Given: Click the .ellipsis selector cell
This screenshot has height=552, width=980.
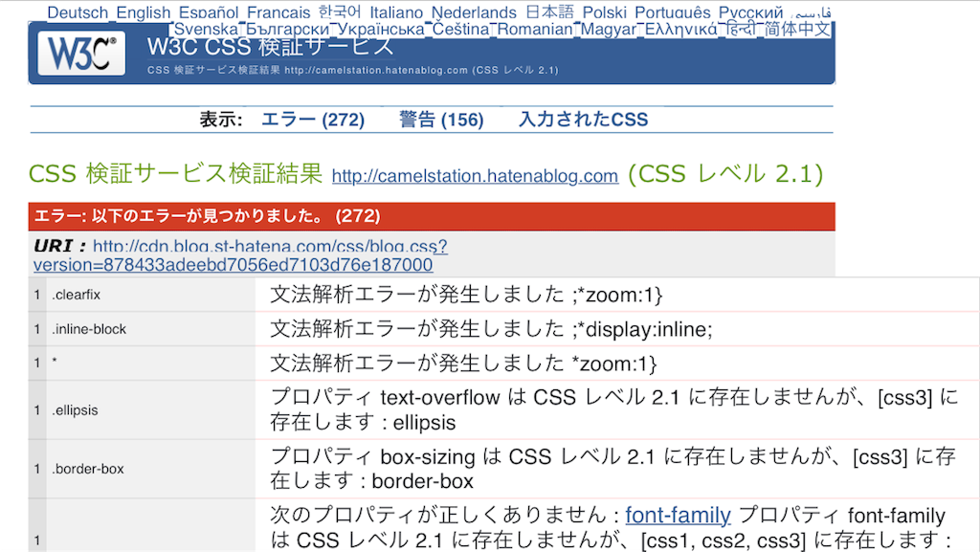Looking at the screenshot, I should click(x=150, y=410).
